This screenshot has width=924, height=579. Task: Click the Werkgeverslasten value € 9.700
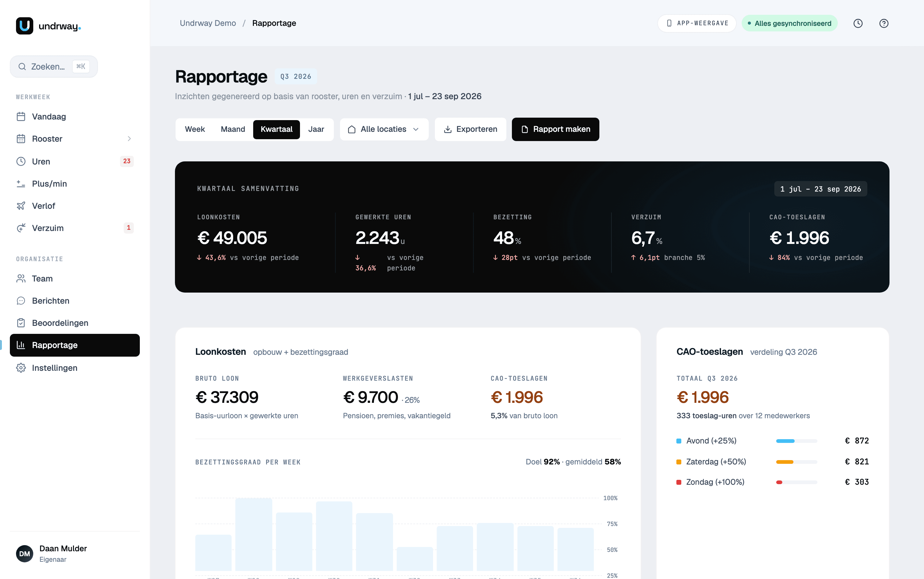click(x=371, y=398)
